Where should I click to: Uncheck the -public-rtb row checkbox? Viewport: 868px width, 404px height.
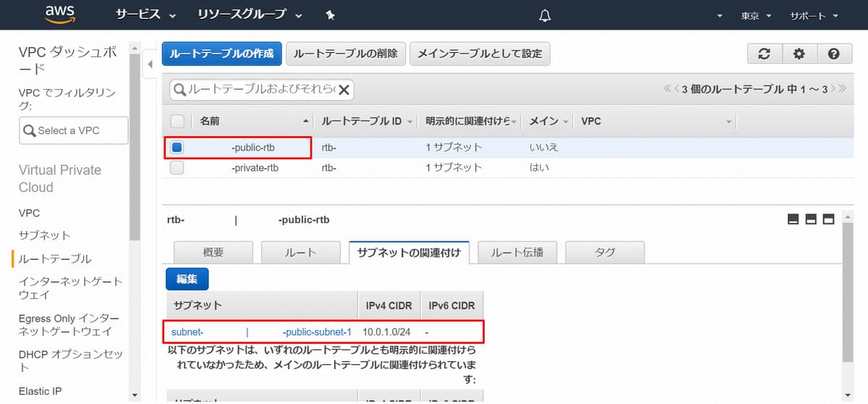177,148
